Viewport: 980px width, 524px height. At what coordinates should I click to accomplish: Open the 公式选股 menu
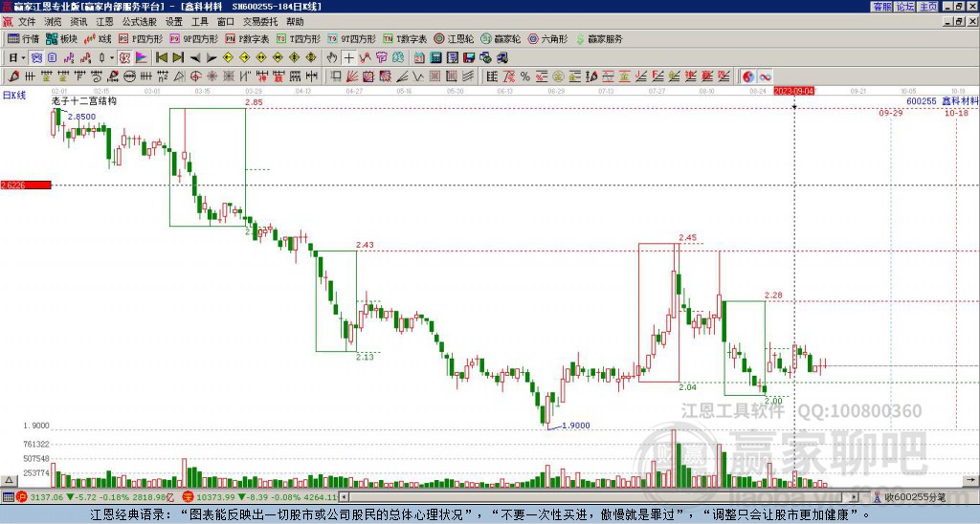(x=140, y=22)
